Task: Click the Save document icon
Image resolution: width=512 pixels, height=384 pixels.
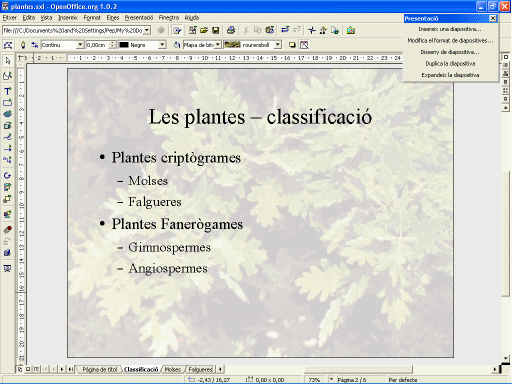Action: pyautogui.click(x=216, y=30)
